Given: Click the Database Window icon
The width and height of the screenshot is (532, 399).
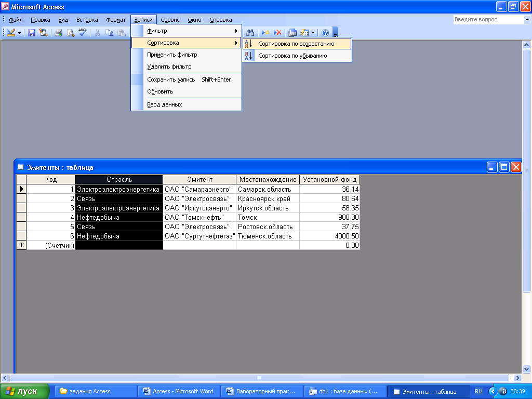Looking at the screenshot, I should 292,33.
